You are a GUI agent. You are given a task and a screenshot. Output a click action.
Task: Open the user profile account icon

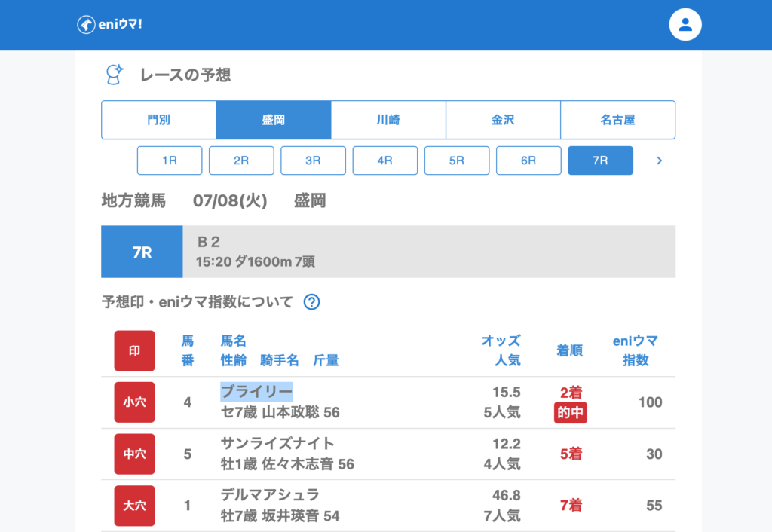[x=685, y=25]
